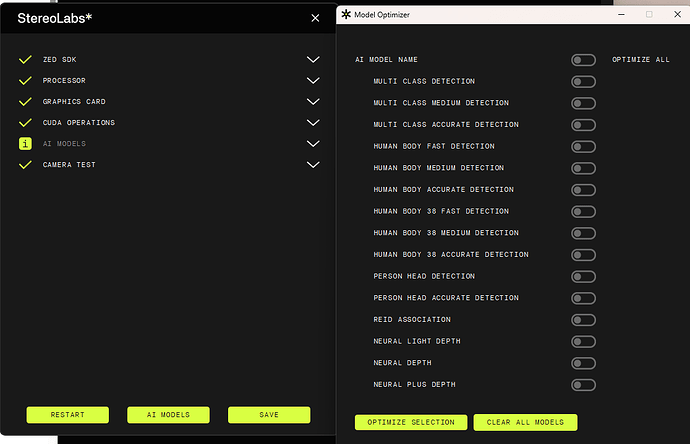Click the CUDA Operations checkmark icon
Viewport: 690px width, 444px height.
[25, 122]
